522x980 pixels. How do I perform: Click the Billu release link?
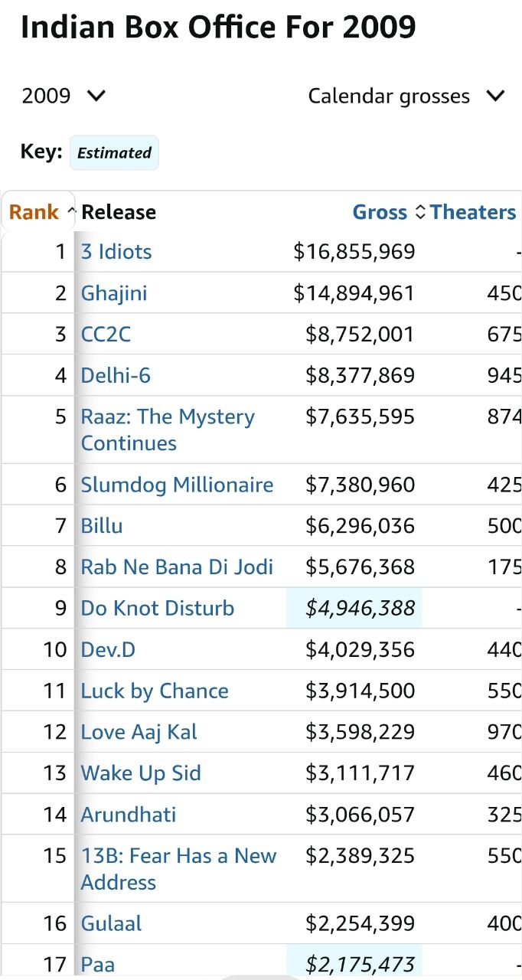(102, 527)
